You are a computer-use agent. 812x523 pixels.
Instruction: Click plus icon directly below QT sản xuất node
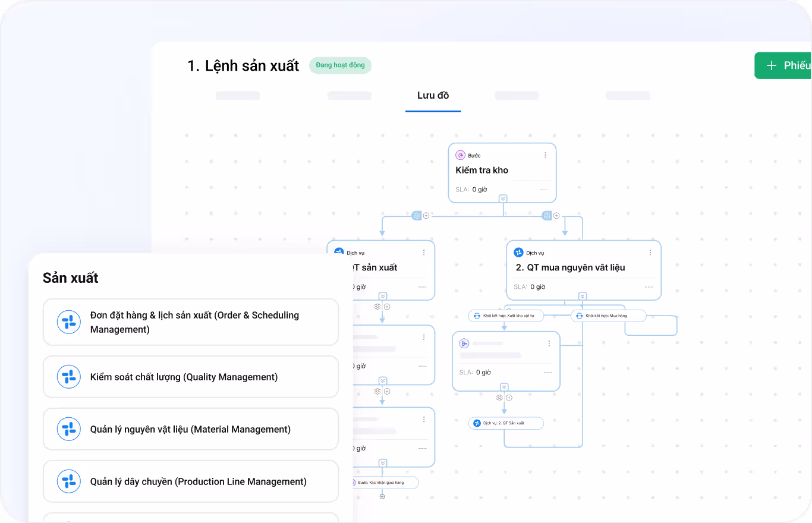pos(387,307)
